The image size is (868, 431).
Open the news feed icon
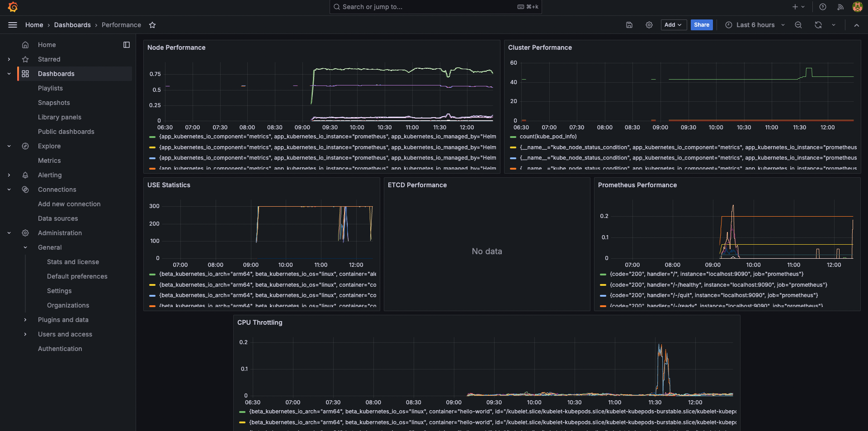pos(840,7)
